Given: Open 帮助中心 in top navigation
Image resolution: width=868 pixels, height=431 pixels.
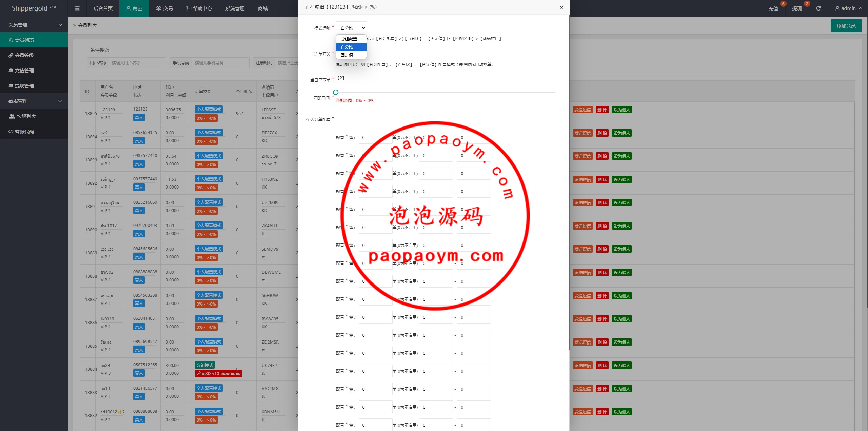Looking at the screenshot, I should tap(199, 8).
